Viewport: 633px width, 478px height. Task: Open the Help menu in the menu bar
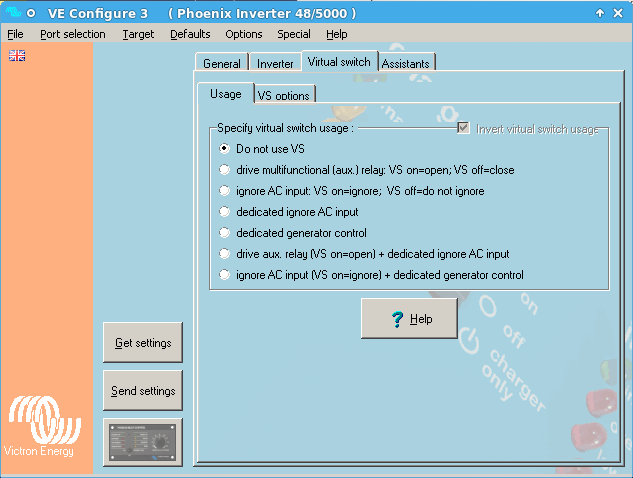(x=337, y=34)
